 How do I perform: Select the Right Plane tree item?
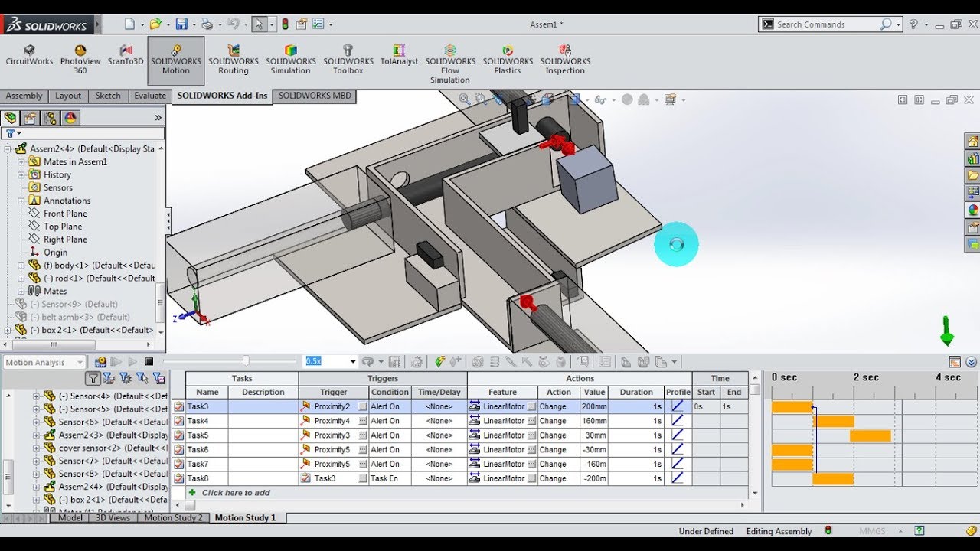point(65,240)
